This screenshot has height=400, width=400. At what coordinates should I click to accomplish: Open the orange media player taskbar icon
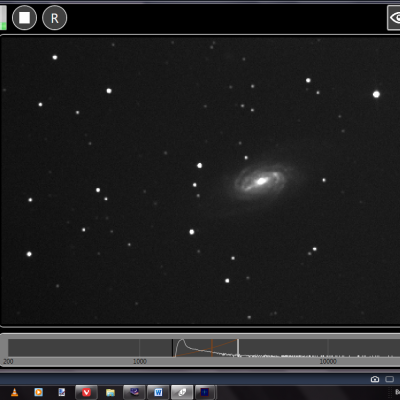point(39,392)
